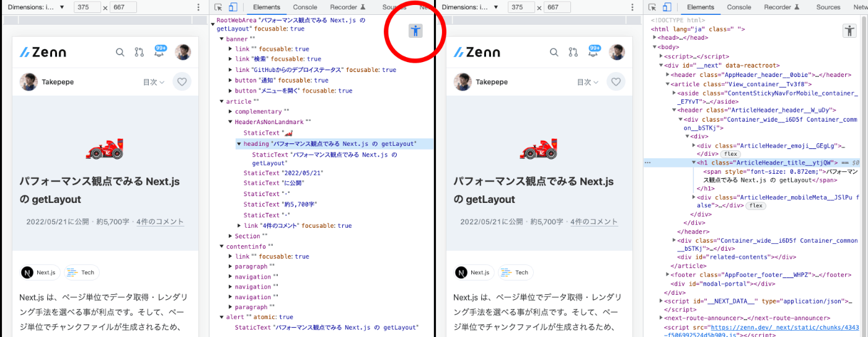868x337 pixels.
Task: Collapse the HeaderAsNonLandmark node
Action: pyautogui.click(x=231, y=122)
